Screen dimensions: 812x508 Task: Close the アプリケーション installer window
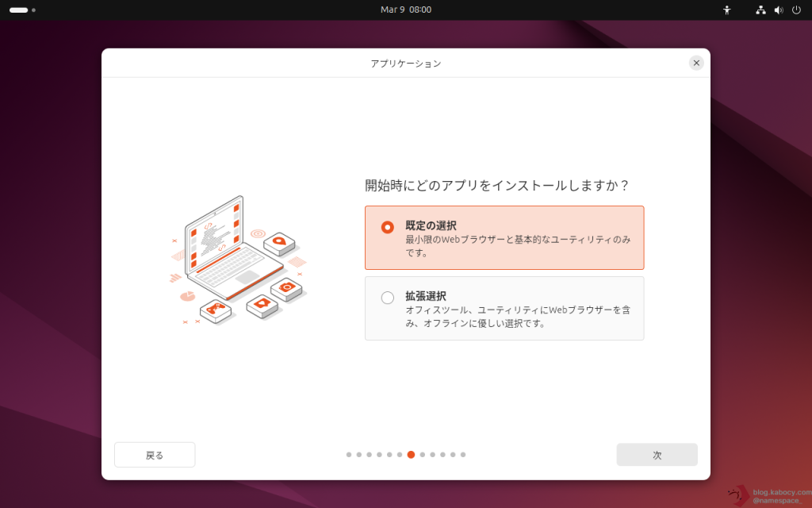[x=696, y=63]
